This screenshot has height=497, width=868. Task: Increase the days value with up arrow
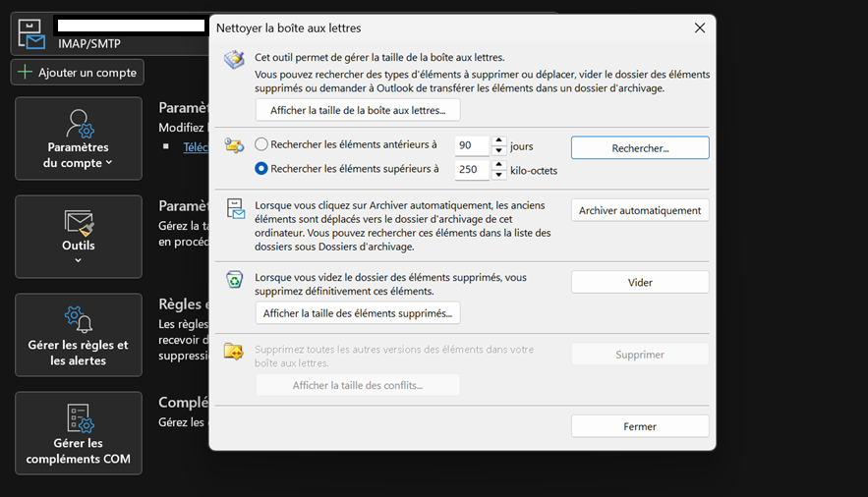pos(498,140)
